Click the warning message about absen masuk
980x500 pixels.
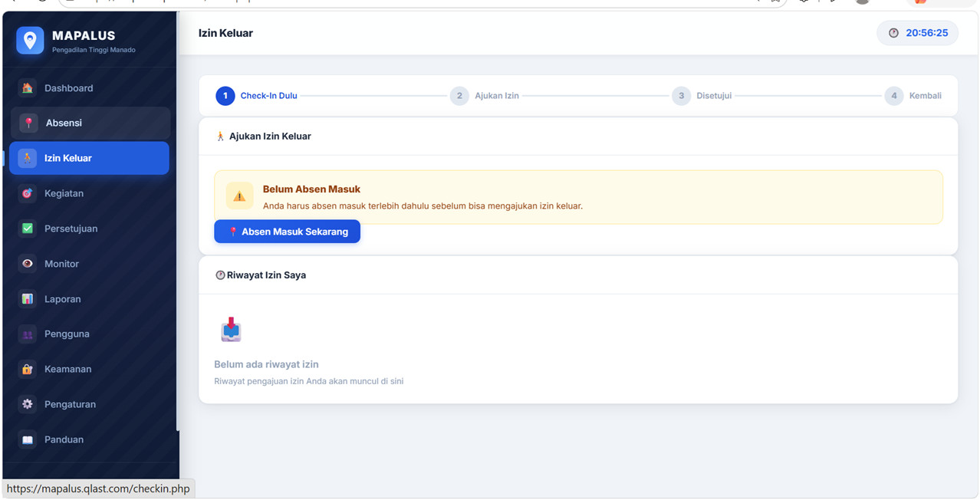(x=423, y=206)
